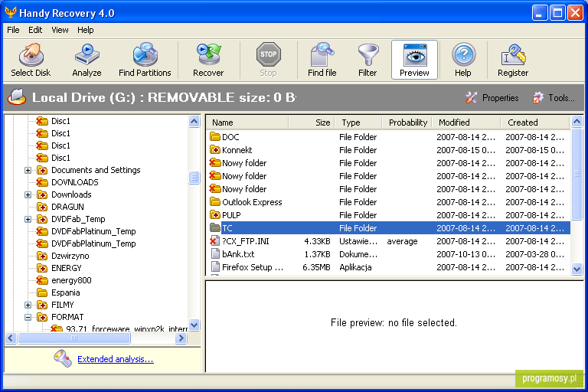Image resolution: width=588 pixels, height=392 pixels.
Task: Open drive Properties
Action: pos(492,98)
